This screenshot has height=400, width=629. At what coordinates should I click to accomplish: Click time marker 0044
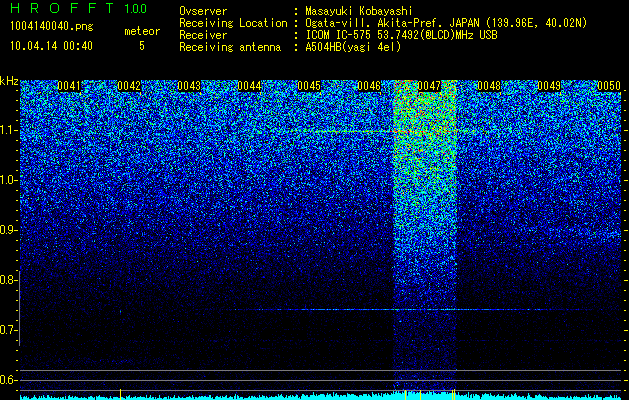[249, 86]
